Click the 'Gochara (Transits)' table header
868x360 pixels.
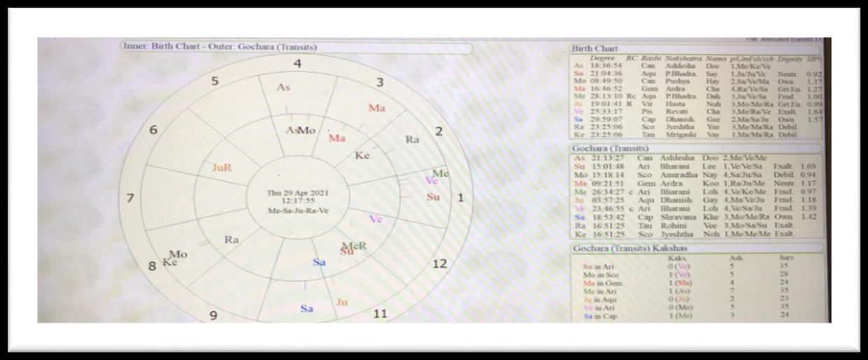(x=611, y=148)
